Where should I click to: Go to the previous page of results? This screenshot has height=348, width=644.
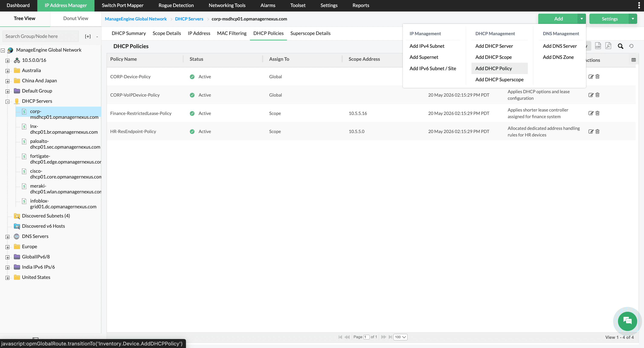pyautogui.click(x=347, y=337)
